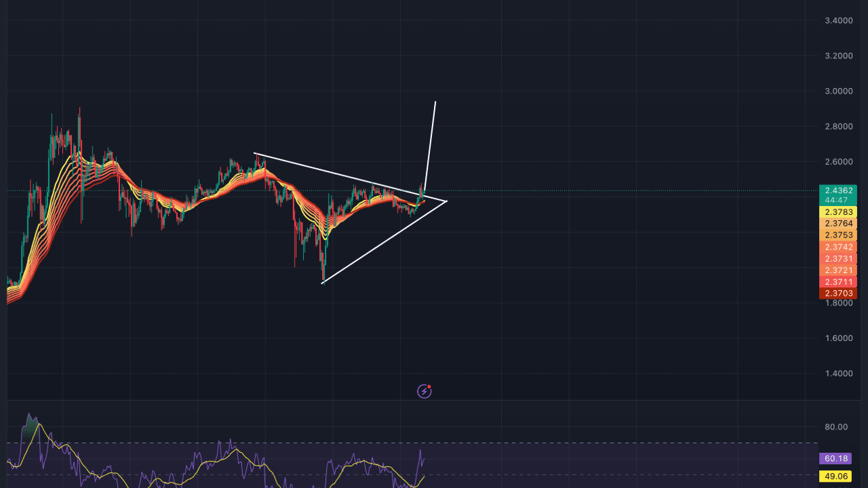The width and height of the screenshot is (868, 488).
Task: Click the 1.8000 price axis label
Action: click(x=839, y=303)
